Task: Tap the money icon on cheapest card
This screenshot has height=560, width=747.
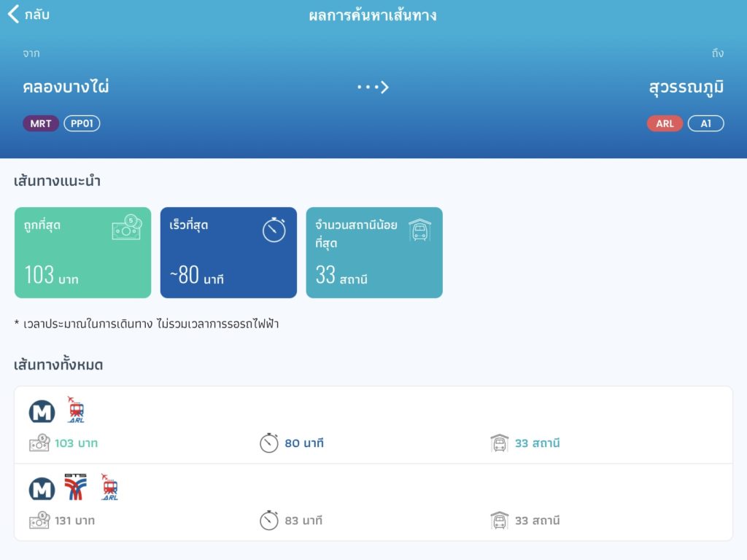Action: [126, 228]
